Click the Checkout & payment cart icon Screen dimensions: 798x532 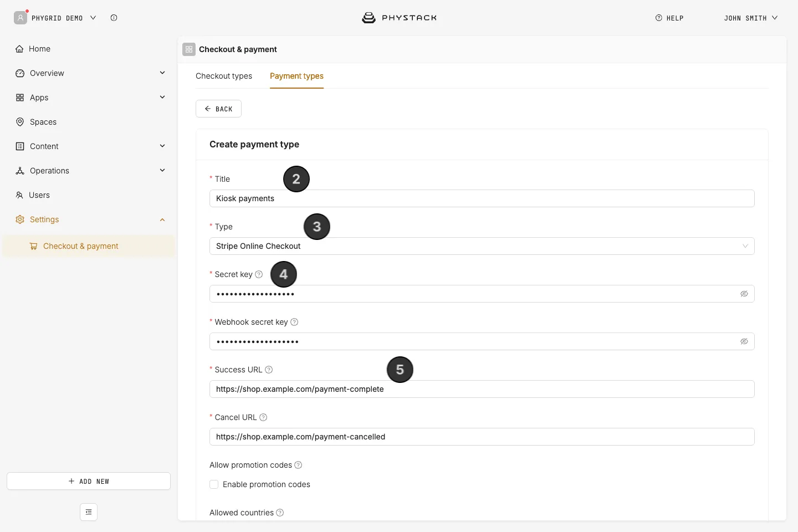point(33,246)
